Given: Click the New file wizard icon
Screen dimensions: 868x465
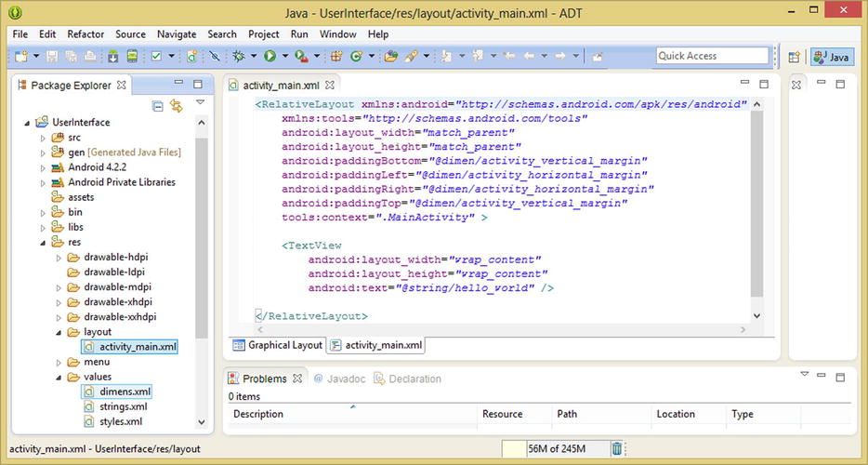Looking at the screenshot, I should click(x=21, y=56).
